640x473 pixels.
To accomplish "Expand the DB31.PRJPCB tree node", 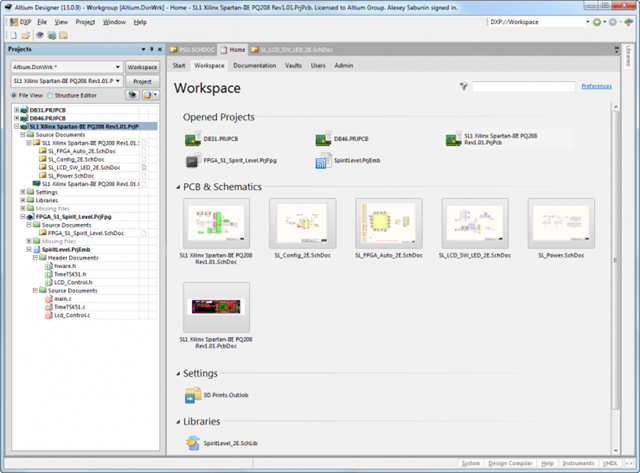I will point(17,110).
